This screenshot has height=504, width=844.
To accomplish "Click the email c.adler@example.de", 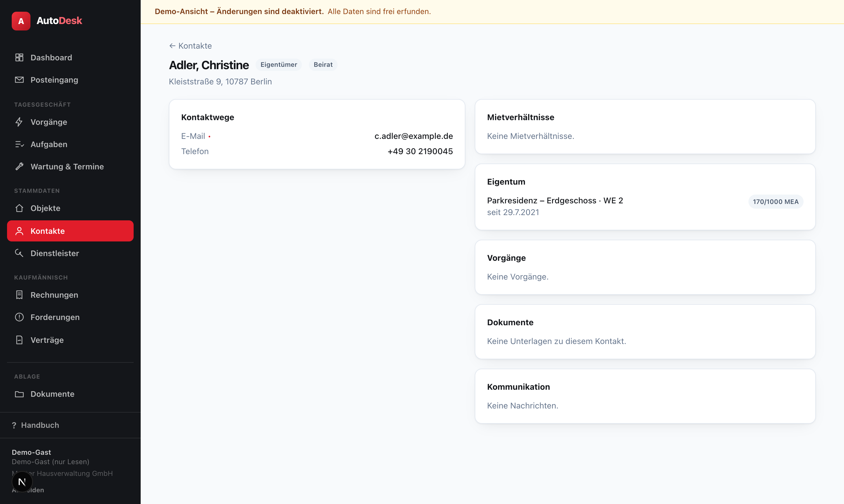I will point(414,136).
